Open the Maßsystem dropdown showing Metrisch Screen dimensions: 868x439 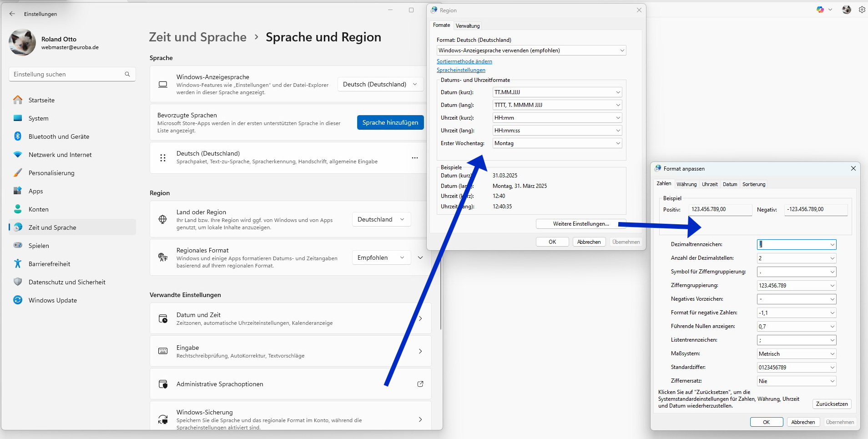tap(832, 354)
